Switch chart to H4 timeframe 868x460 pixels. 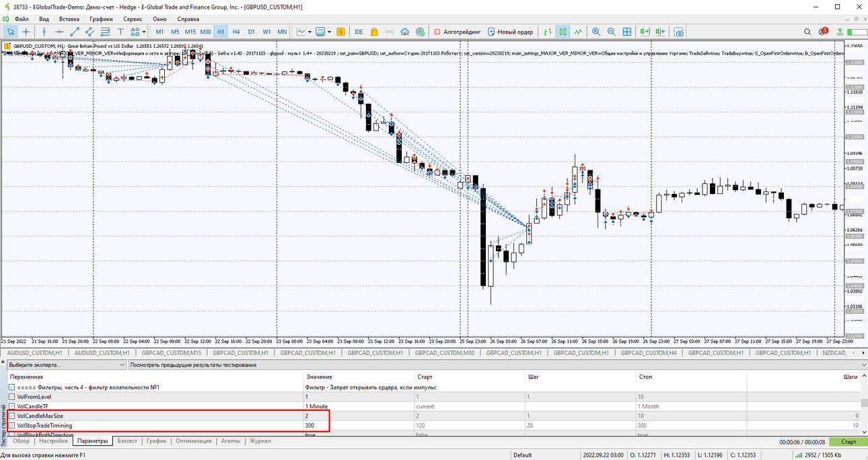click(x=236, y=32)
